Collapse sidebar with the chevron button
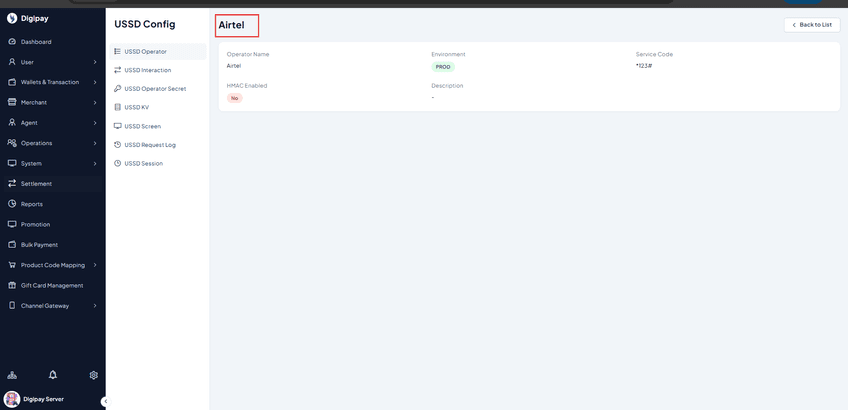Viewport: 848px width, 410px height. pyautogui.click(x=105, y=401)
